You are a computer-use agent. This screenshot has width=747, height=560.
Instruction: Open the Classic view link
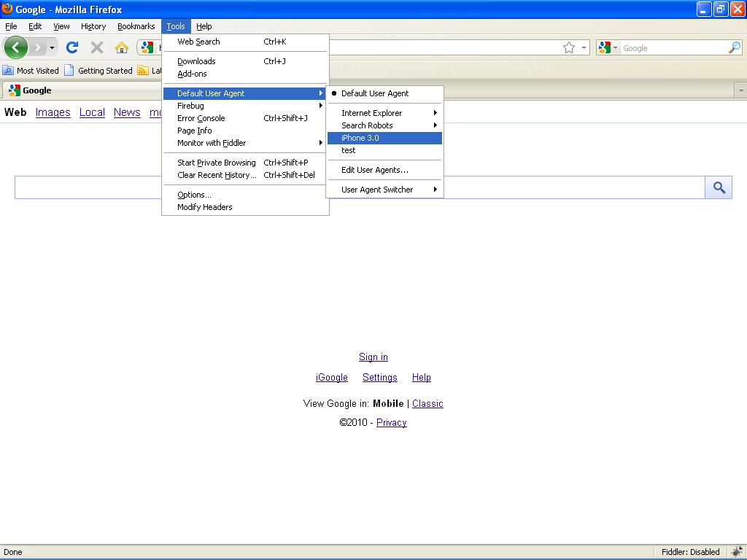point(427,404)
